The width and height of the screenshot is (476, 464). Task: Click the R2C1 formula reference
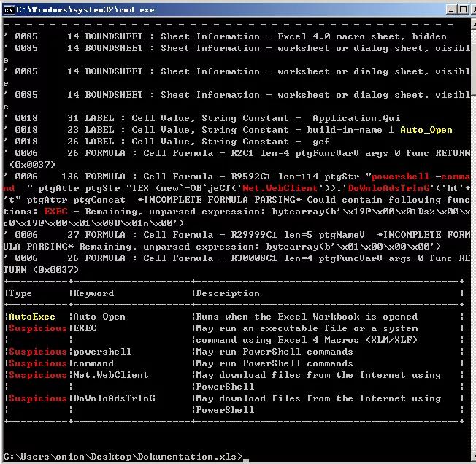coord(242,153)
